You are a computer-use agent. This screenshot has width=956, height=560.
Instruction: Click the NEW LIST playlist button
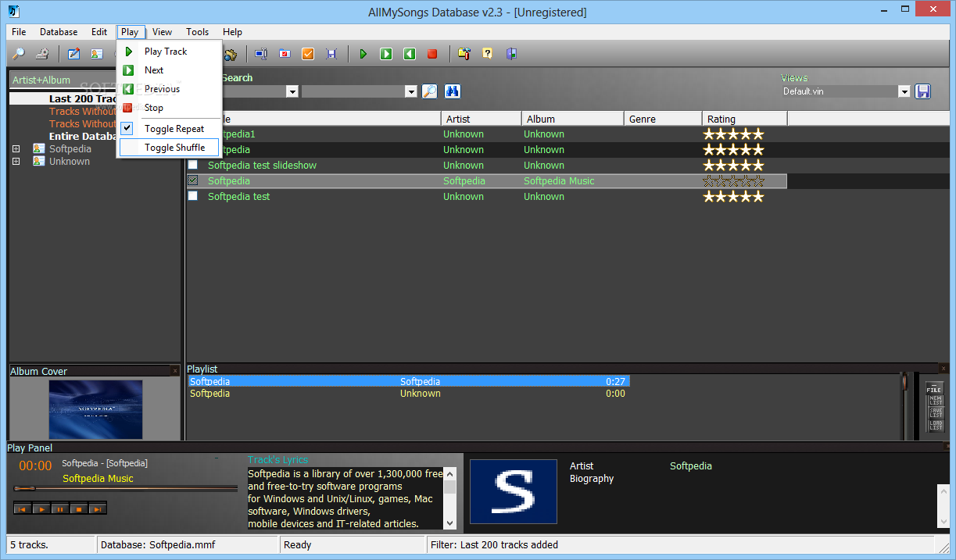pyautogui.click(x=935, y=400)
